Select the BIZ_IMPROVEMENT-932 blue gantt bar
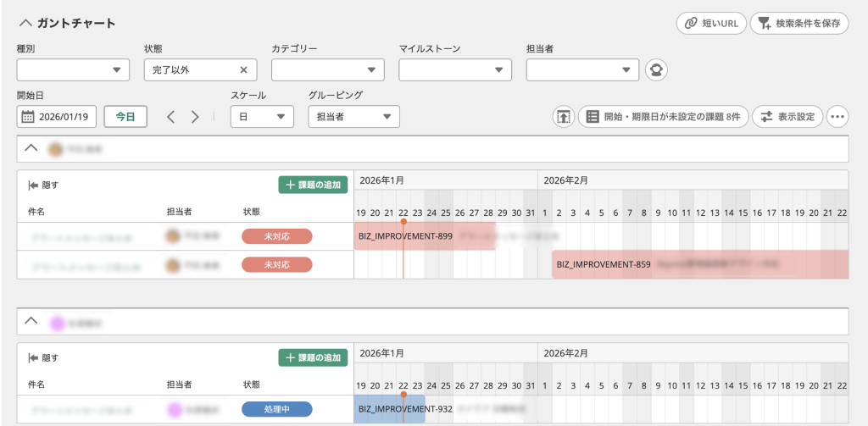Image resolution: width=868 pixels, height=426 pixels. pyautogui.click(x=389, y=409)
